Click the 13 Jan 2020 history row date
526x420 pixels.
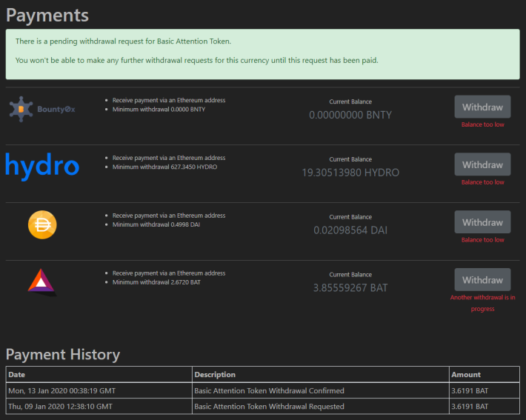(x=61, y=390)
